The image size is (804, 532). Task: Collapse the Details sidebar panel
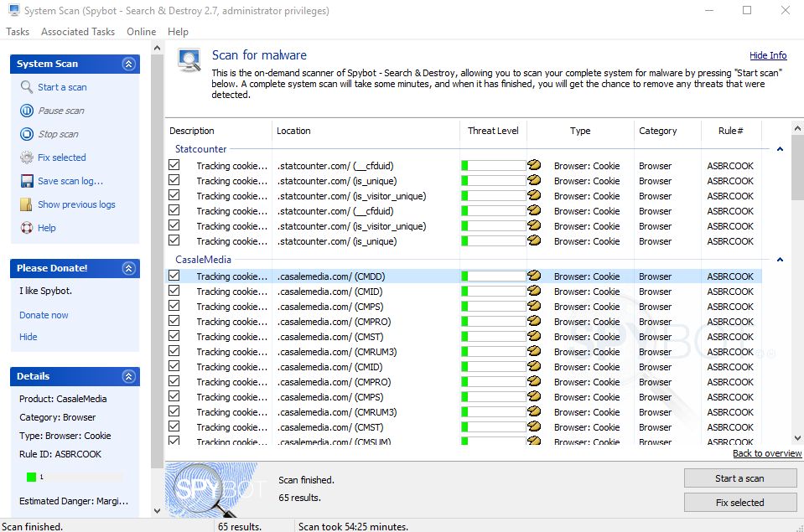129,376
